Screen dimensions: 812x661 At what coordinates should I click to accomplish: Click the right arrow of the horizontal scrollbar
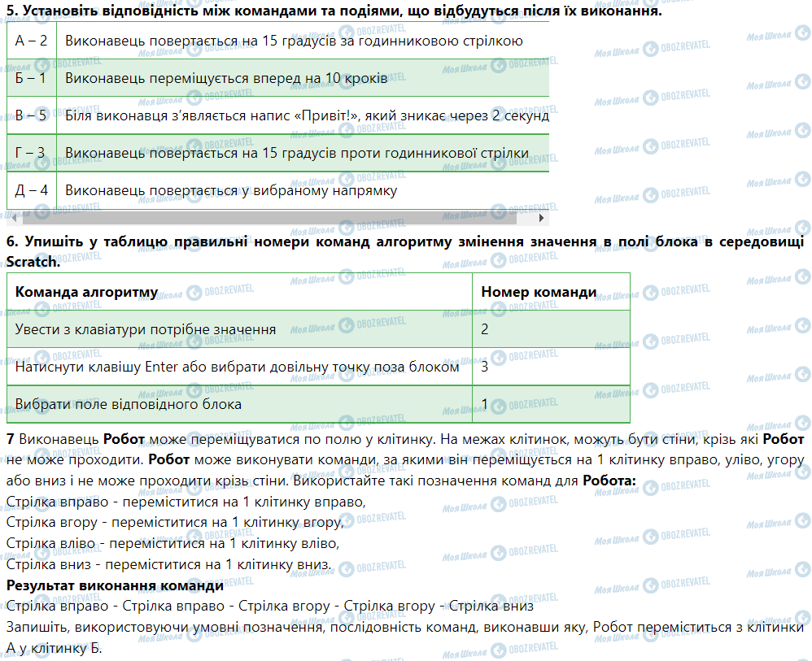(544, 219)
